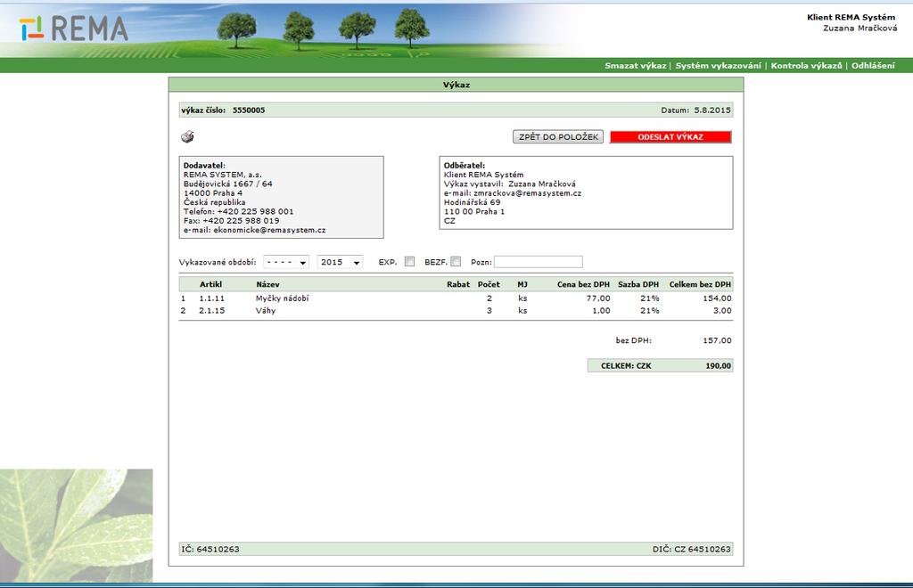Click the Název column header
The image size is (913, 588).
click(x=267, y=284)
